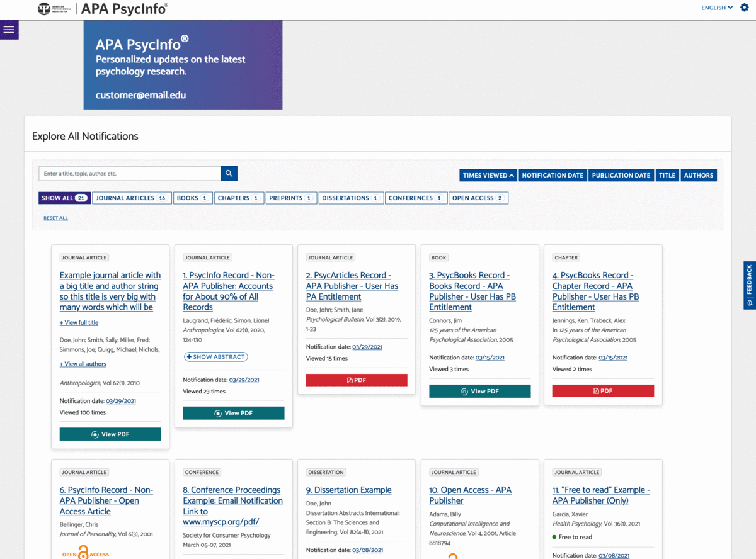Click the CONFERENCE tag on record 8
Screen dimensions: 756x559
point(202,472)
